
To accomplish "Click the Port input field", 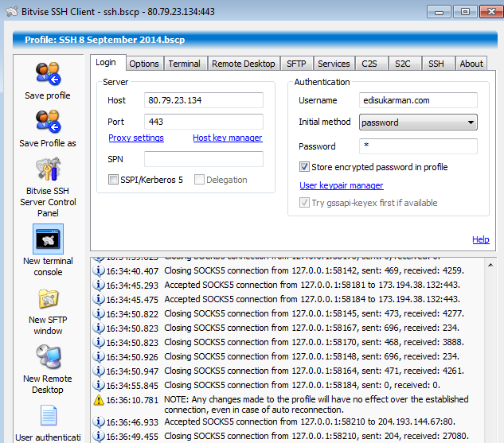I will click(204, 122).
